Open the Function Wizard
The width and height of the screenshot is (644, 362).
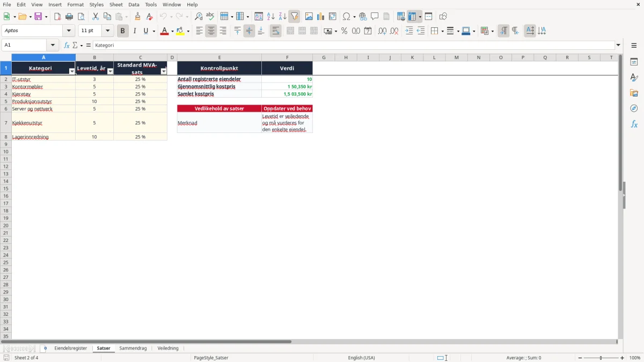tap(67, 45)
